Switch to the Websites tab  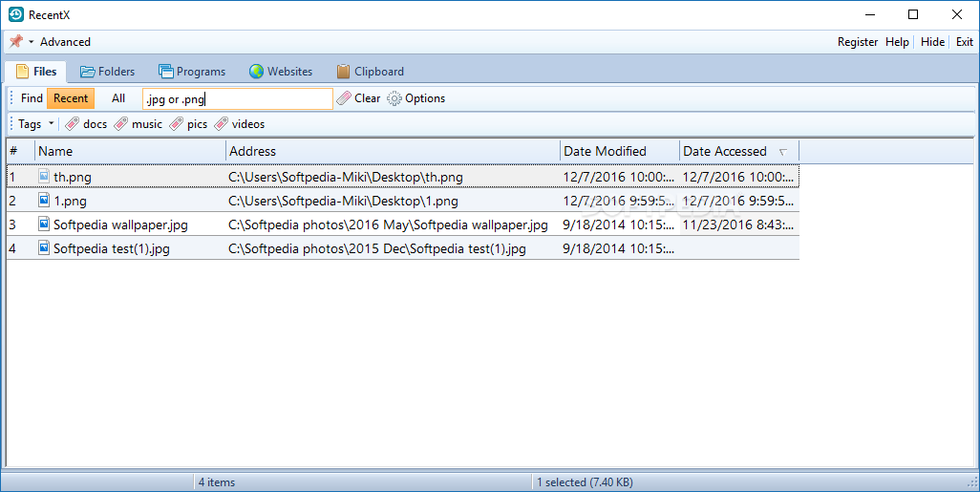281,72
